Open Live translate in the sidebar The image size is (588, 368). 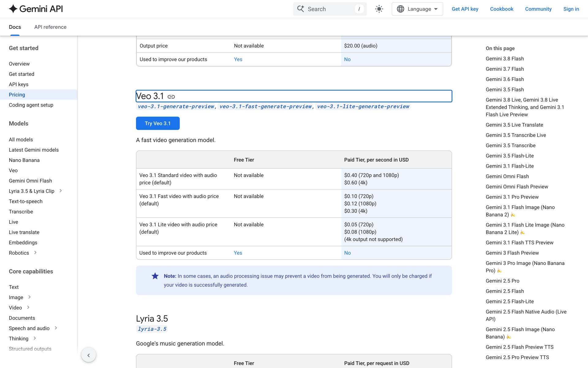[x=24, y=232]
